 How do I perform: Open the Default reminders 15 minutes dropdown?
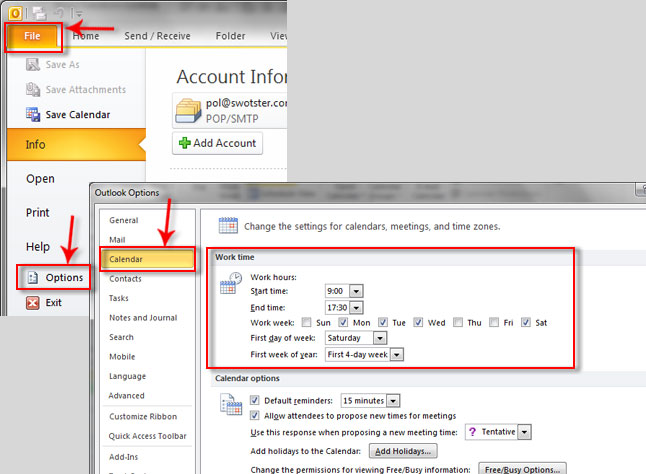click(x=393, y=400)
